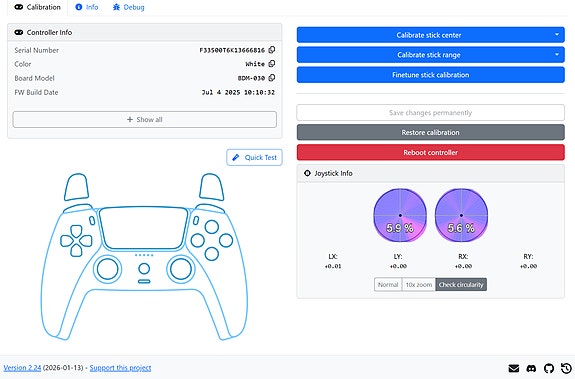Click the right analog stick on controller diagram
Viewport: 575px width, 379px height.
point(181,269)
